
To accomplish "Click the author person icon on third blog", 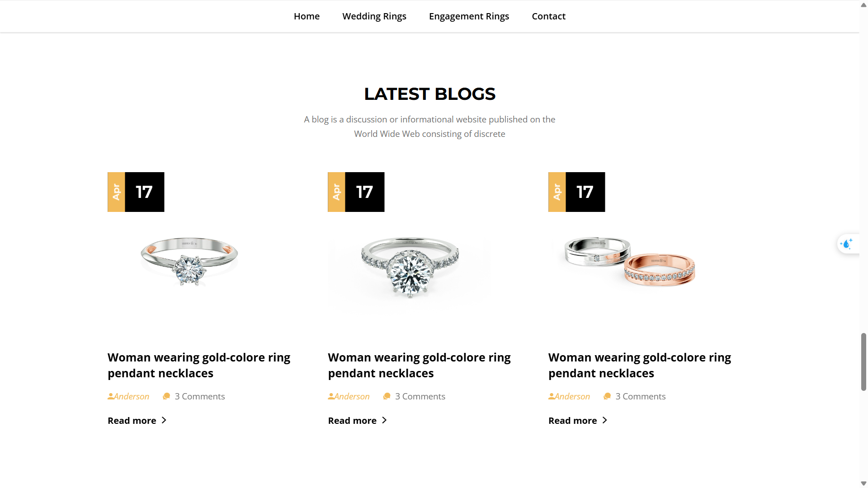I will (552, 396).
